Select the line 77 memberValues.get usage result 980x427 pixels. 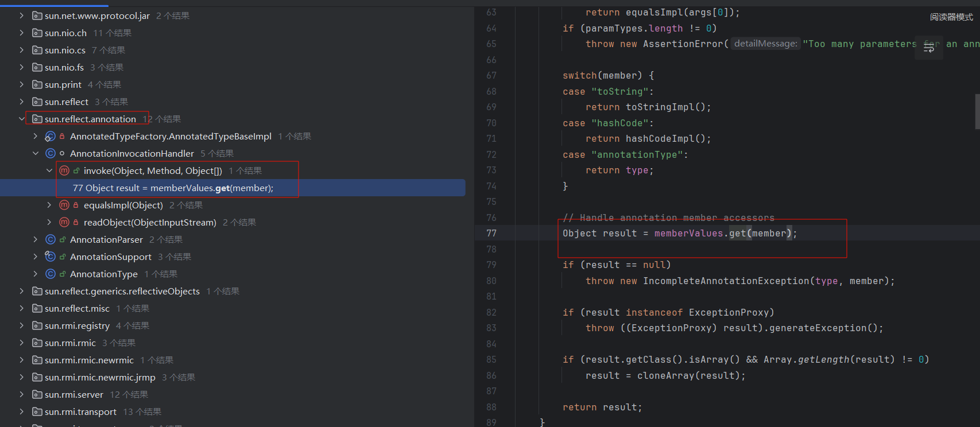(173, 188)
